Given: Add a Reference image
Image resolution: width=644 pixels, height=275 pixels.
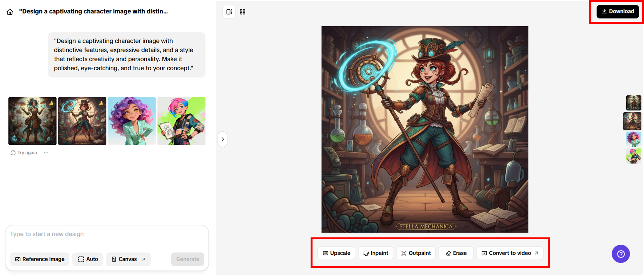Looking at the screenshot, I should coord(40,259).
